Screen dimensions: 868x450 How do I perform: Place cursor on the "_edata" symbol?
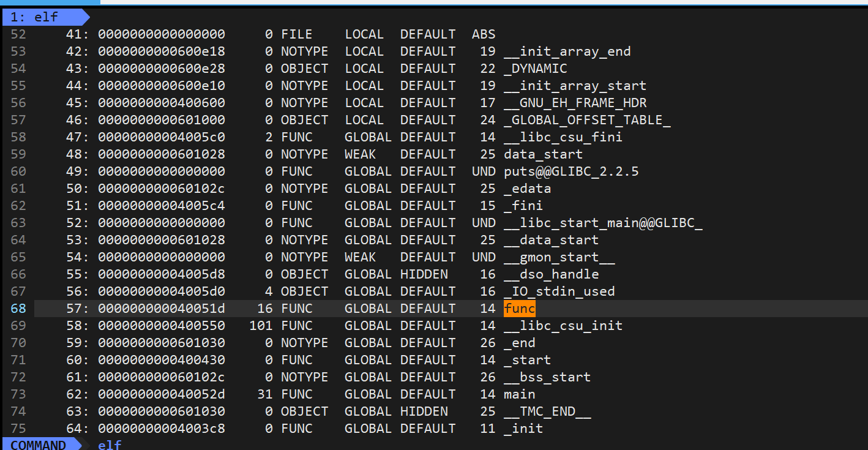click(x=528, y=189)
